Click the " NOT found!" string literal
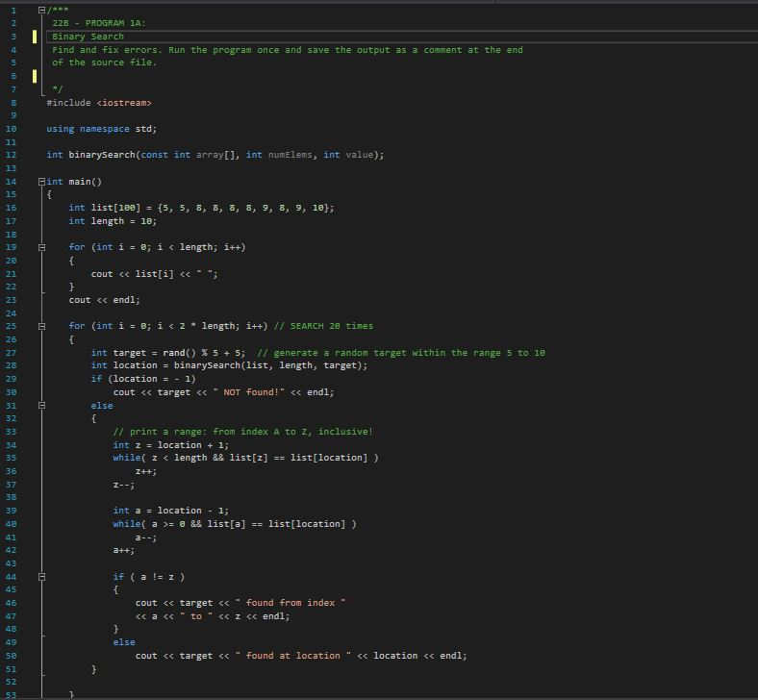Screen dimensions: 758x700 pos(248,392)
